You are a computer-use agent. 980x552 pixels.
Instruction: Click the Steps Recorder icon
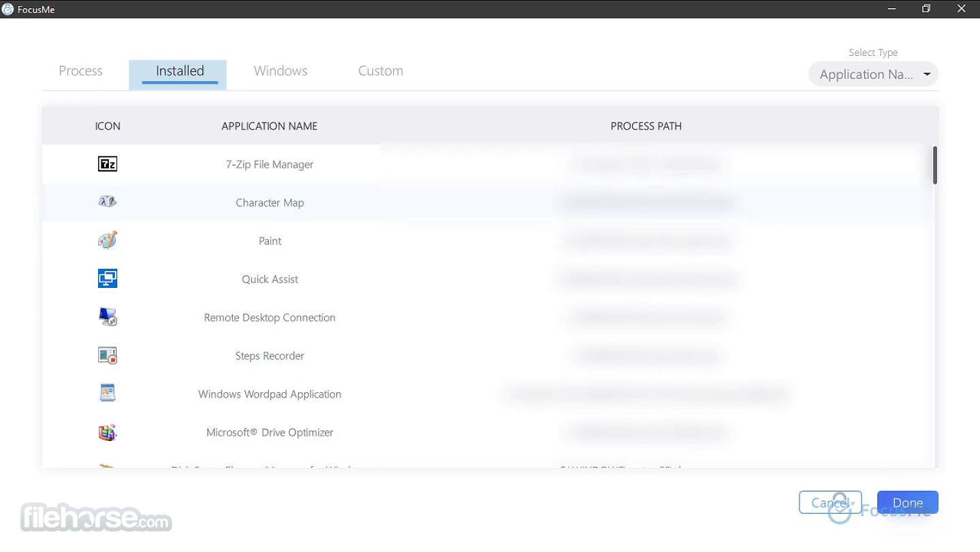click(108, 355)
